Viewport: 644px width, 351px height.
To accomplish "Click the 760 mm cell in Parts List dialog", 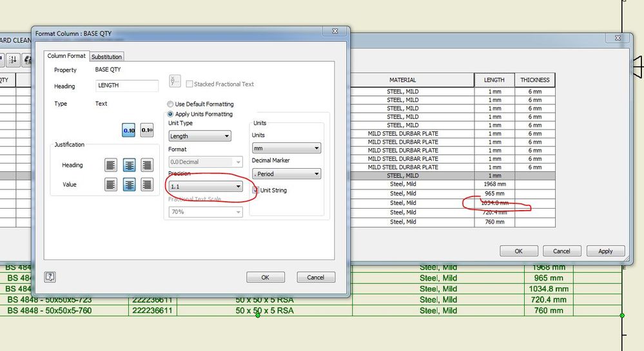I will click(x=494, y=222).
